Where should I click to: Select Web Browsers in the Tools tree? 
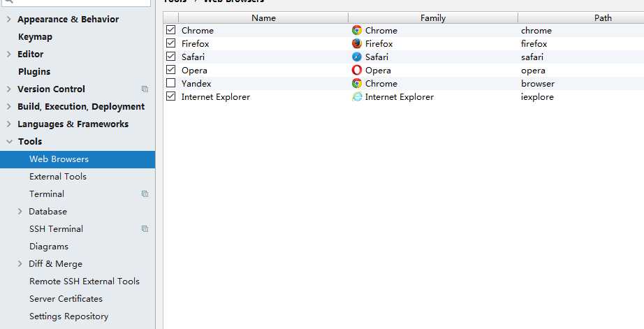(78, 159)
